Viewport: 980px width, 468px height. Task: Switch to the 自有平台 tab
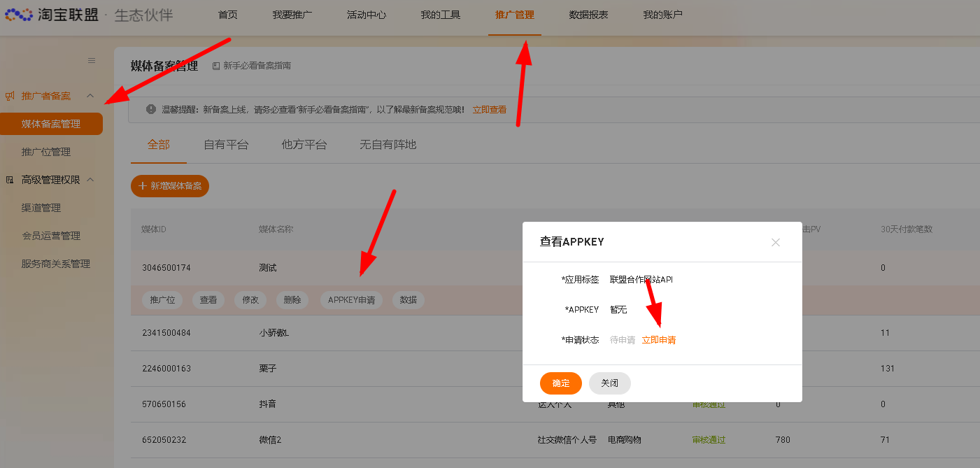pos(226,145)
